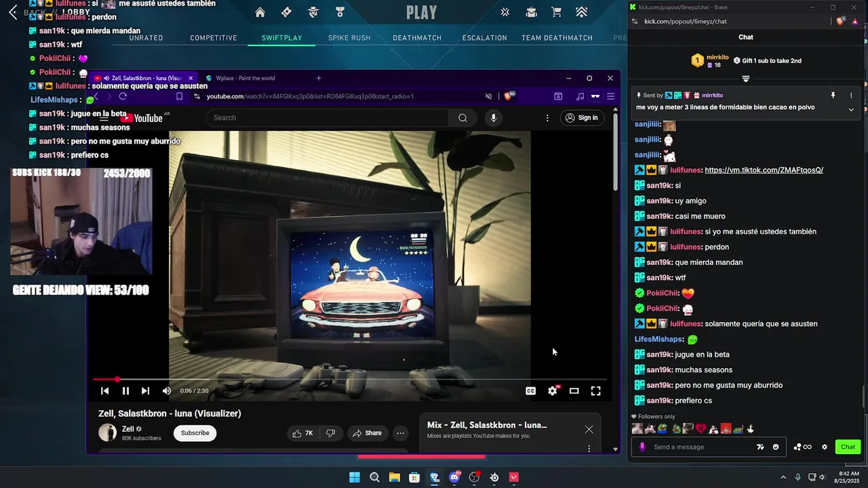Pause the YouTube video
Screen dimensions: 868x488
[125, 391]
